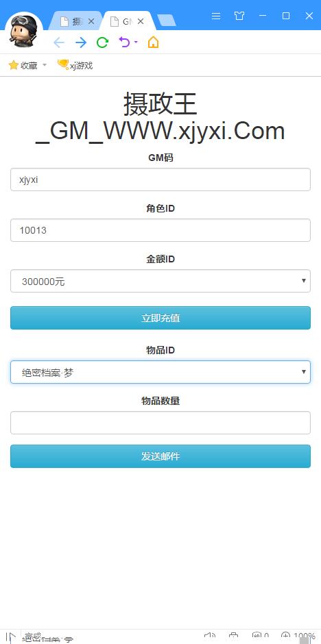321x644 pixels.
Task: Click the 立即充值 button
Action: click(160, 318)
